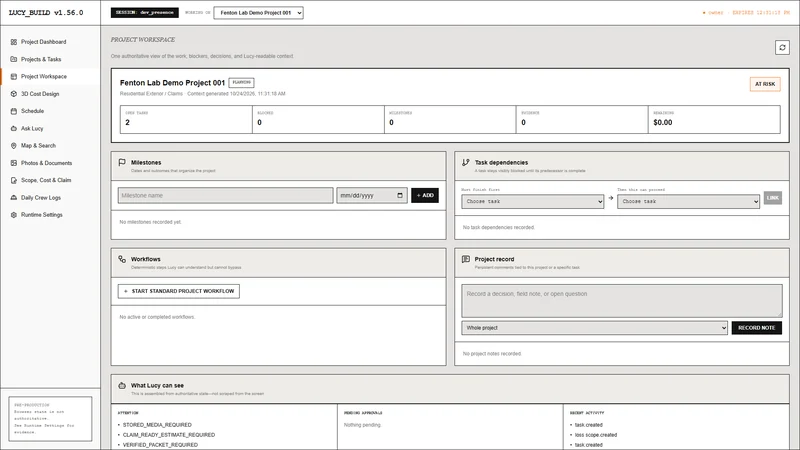The width and height of the screenshot is (800, 450).
Task: Open Ask Lucy
Action: (x=32, y=129)
